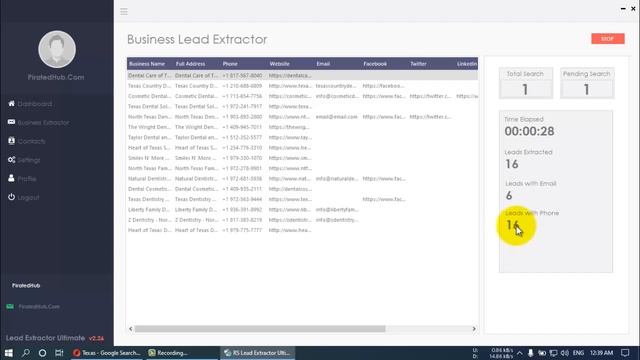Click the scrollbar left arrow
Image resolution: width=640 pixels, height=360 pixels.
(x=131, y=329)
